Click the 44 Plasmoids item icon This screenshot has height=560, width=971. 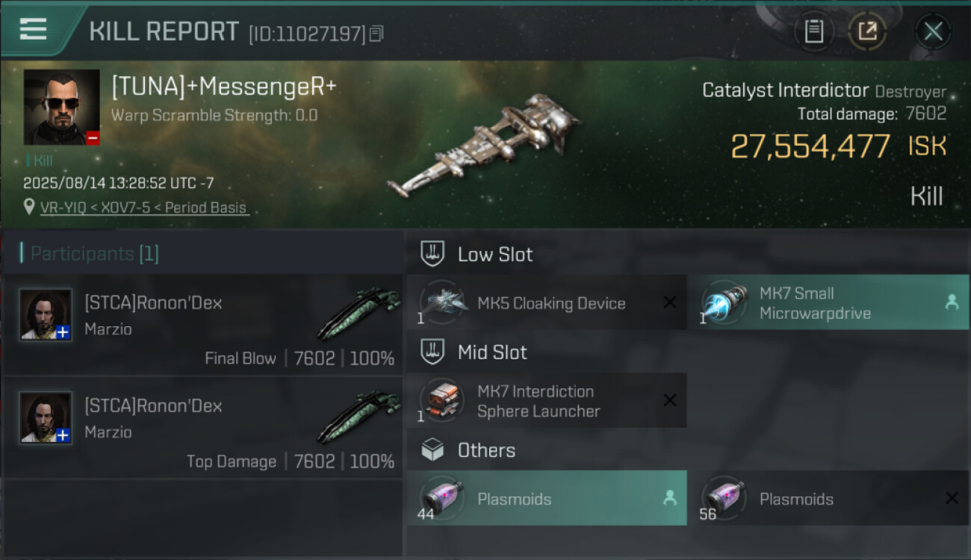coord(444,498)
